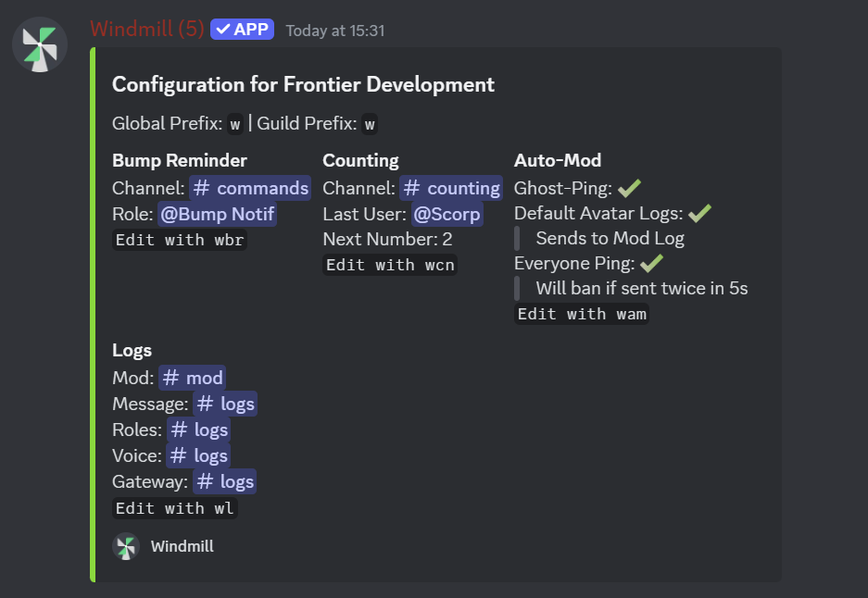
Task: Open the Windmill (5) username profile
Action: coord(146,30)
